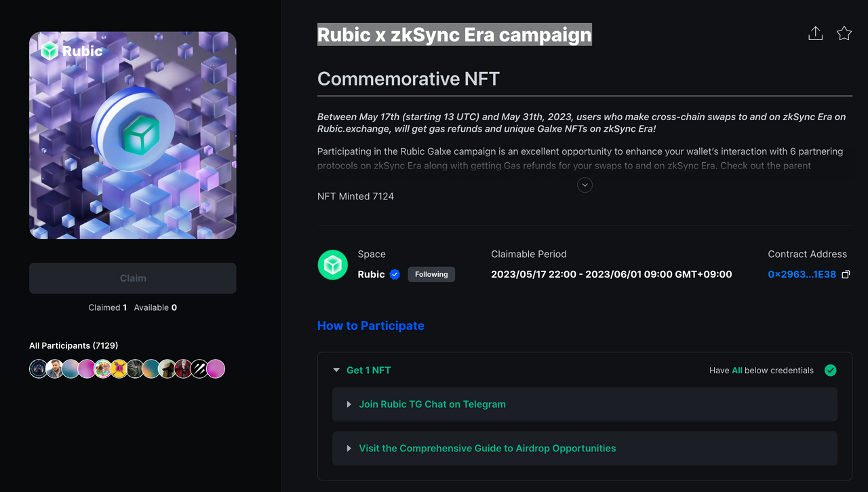
Task: Click the NFT Minted 7124 text
Action: 355,196
